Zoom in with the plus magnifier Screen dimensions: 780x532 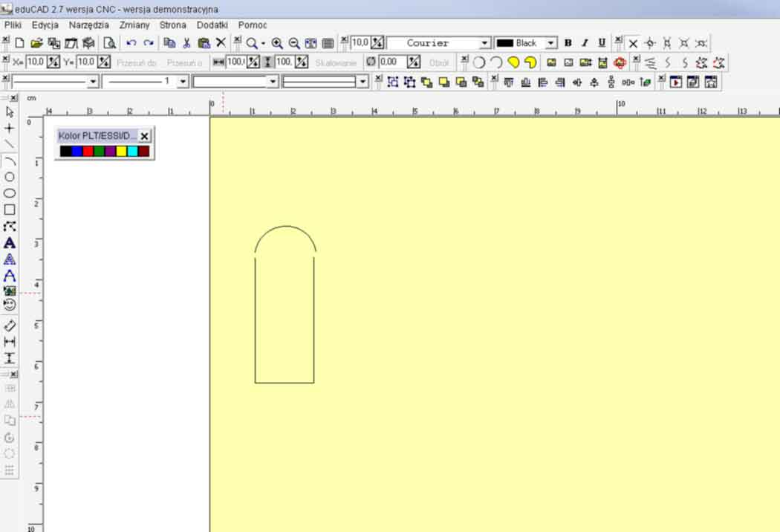277,43
